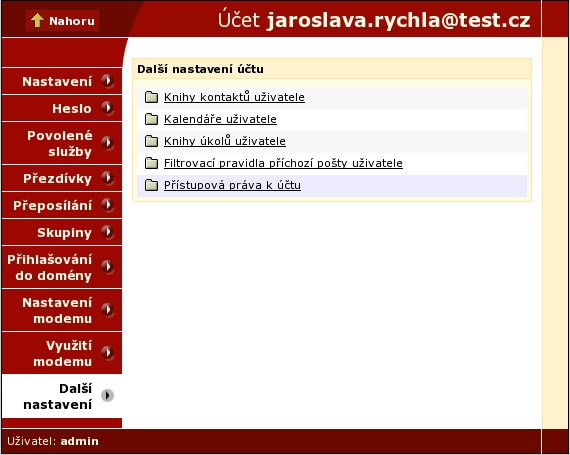The height and width of the screenshot is (455, 570).
Task: Open Kalendáře uživatele link
Action: (x=220, y=119)
